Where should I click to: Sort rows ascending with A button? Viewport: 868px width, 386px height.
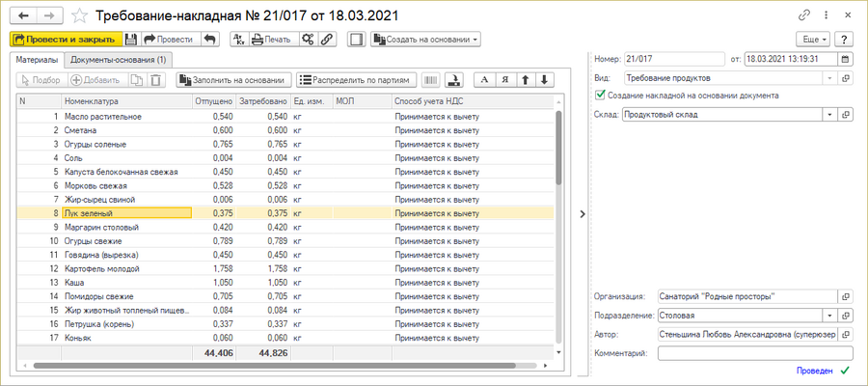486,80
